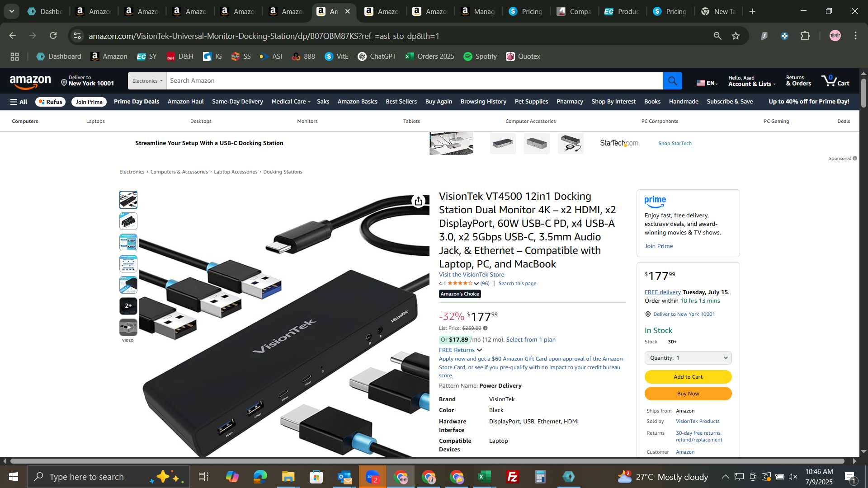Open the All hamburger menu
The width and height of the screenshot is (868, 488).
[19, 102]
